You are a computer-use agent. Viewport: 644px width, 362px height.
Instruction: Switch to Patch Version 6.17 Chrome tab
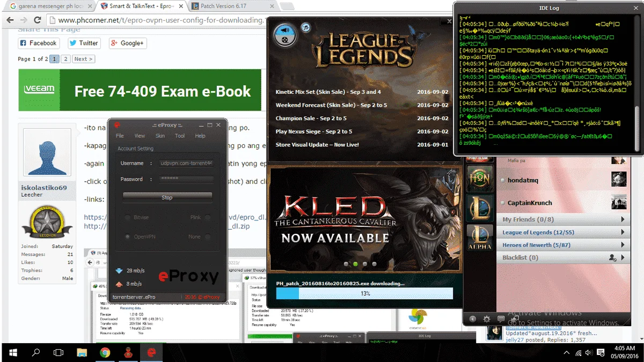tap(232, 6)
